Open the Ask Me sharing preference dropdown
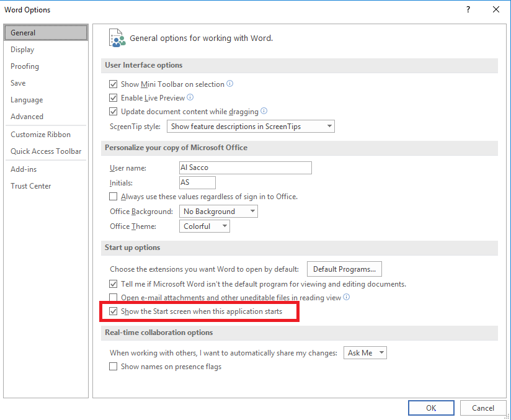This screenshot has width=511, height=420. 365,352
